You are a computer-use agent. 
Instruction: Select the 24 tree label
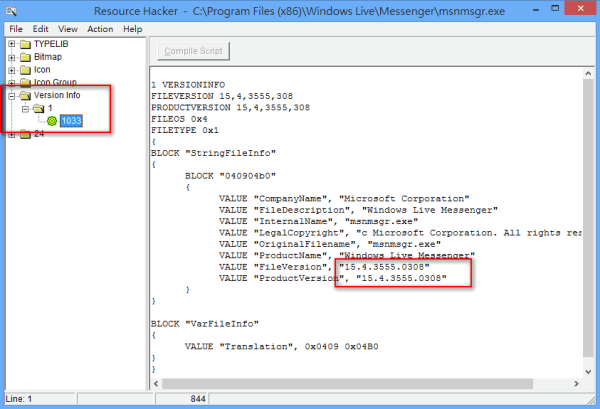(39, 134)
